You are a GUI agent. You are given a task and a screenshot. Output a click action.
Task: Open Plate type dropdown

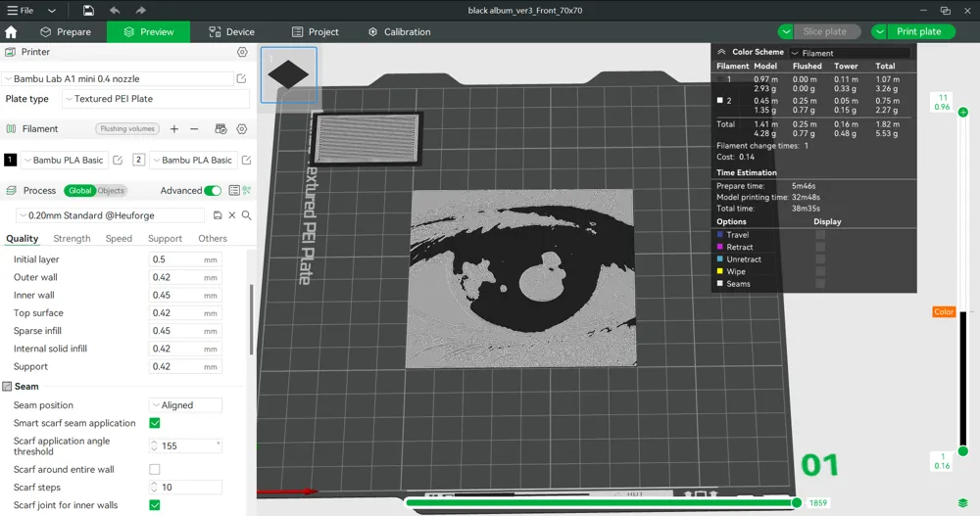(x=155, y=99)
